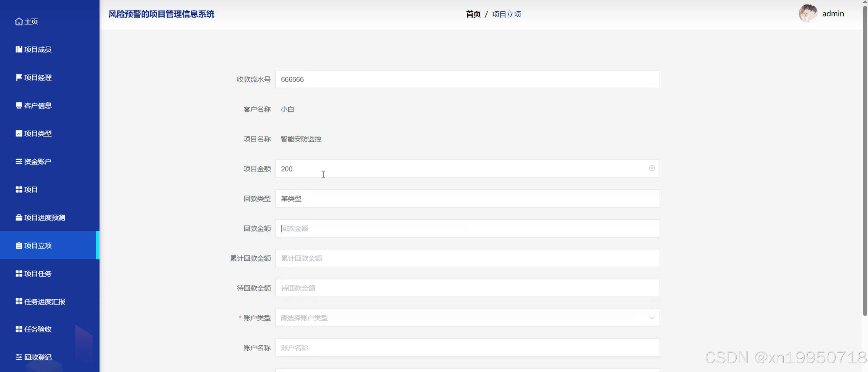Focus the 账户名称 input field
The width and height of the screenshot is (868, 372).
pyautogui.click(x=467, y=348)
